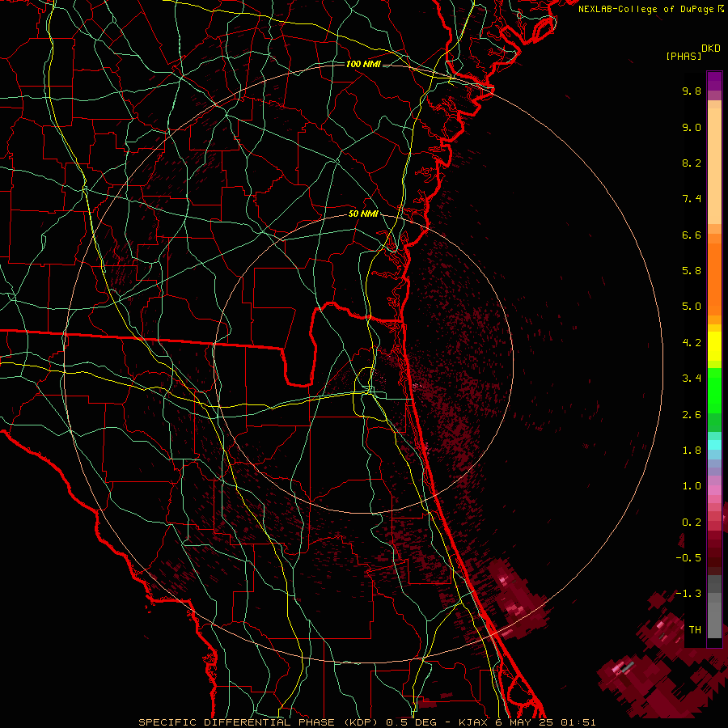Select the yellow color bar segment
The image size is (728, 728).
[714, 346]
